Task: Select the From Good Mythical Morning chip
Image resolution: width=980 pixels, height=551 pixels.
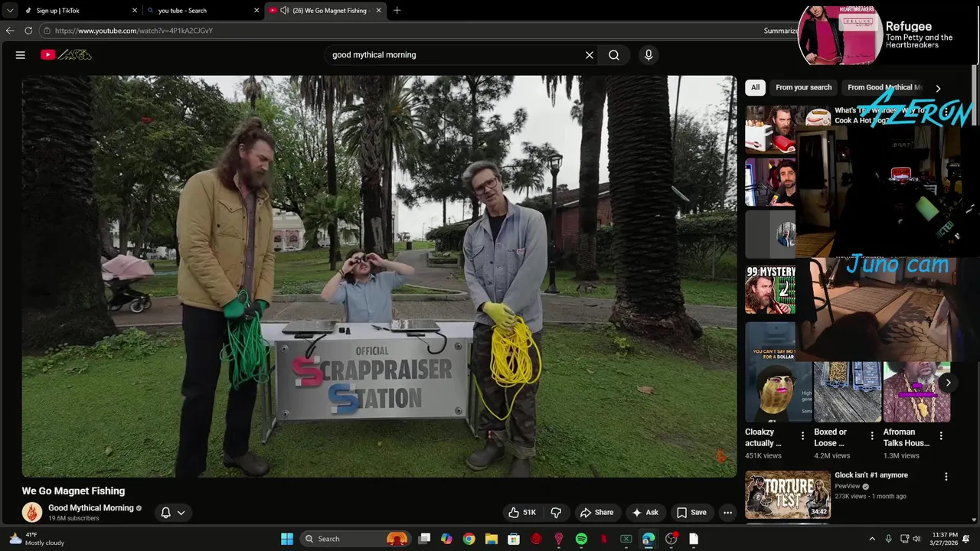Action: [885, 87]
